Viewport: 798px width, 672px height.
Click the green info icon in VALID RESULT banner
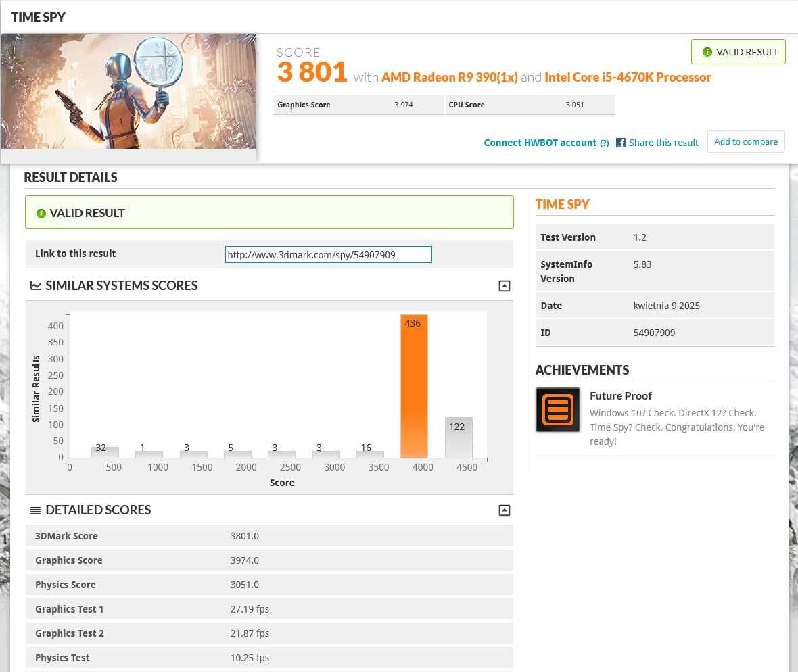pyautogui.click(x=41, y=213)
